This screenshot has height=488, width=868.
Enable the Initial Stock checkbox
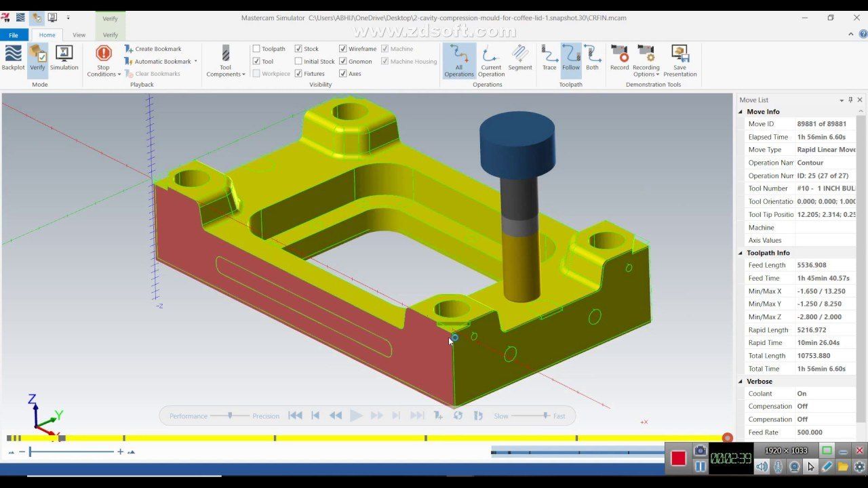[x=298, y=61]
